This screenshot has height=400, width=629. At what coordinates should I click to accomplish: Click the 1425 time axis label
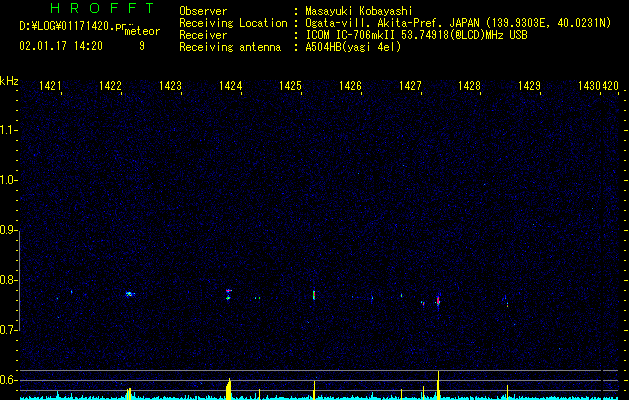290,86
